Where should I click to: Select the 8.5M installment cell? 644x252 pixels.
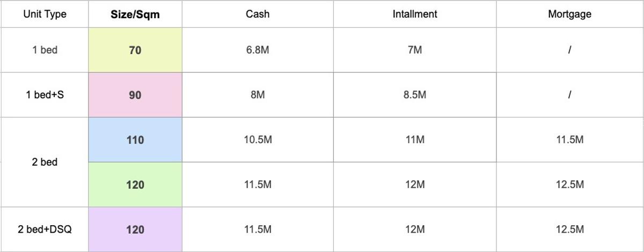415,95
